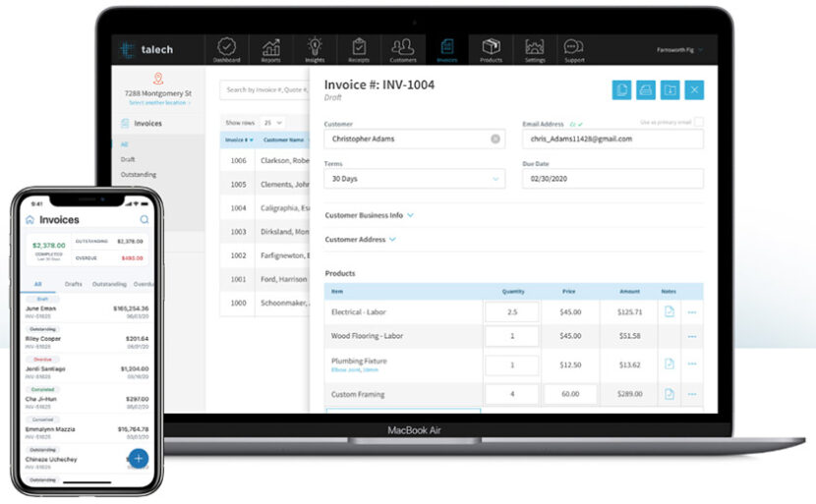This screenshot has width=816, height=504.
Task: Check the Use as primary email checkbox
Action: [x=698, y=123]
